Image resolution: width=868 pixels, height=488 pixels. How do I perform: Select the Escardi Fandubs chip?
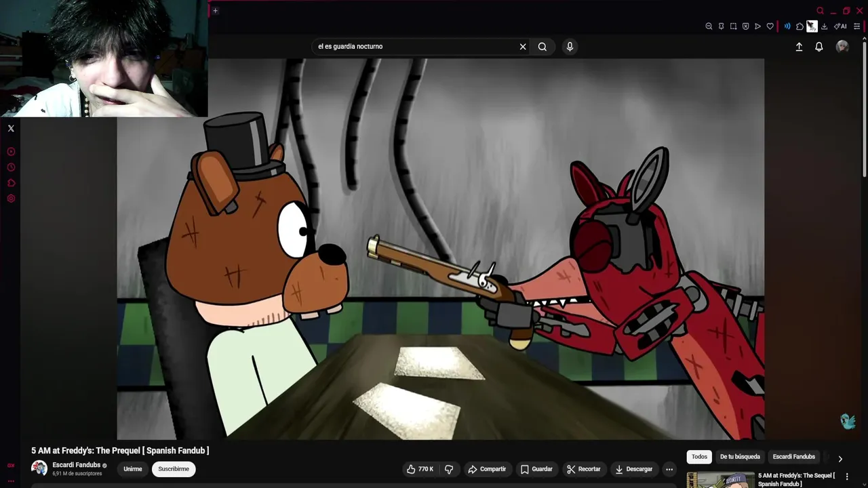pos(793,457)
